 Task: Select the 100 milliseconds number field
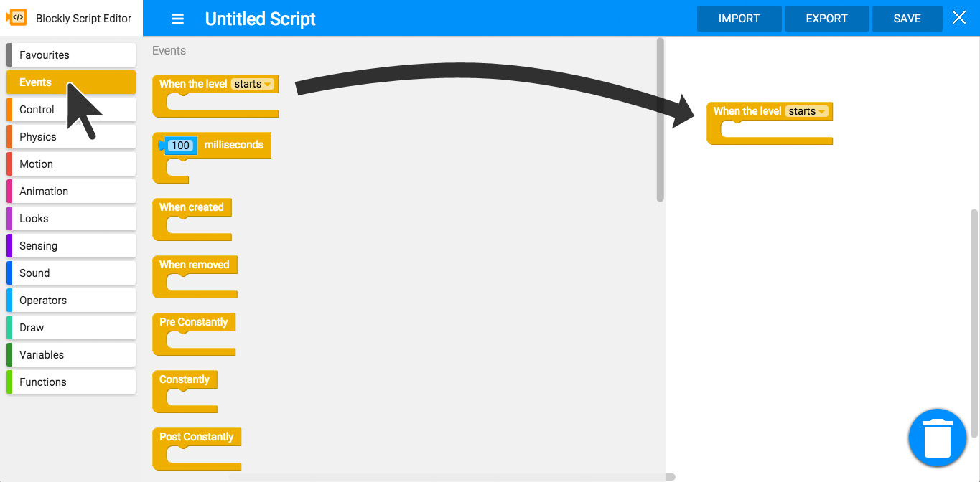(x=179, y=145)
